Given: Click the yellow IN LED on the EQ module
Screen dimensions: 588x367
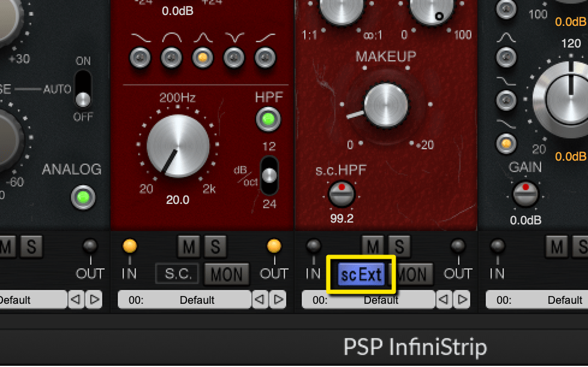Looking at the screenshot, I should click(130, 245).
